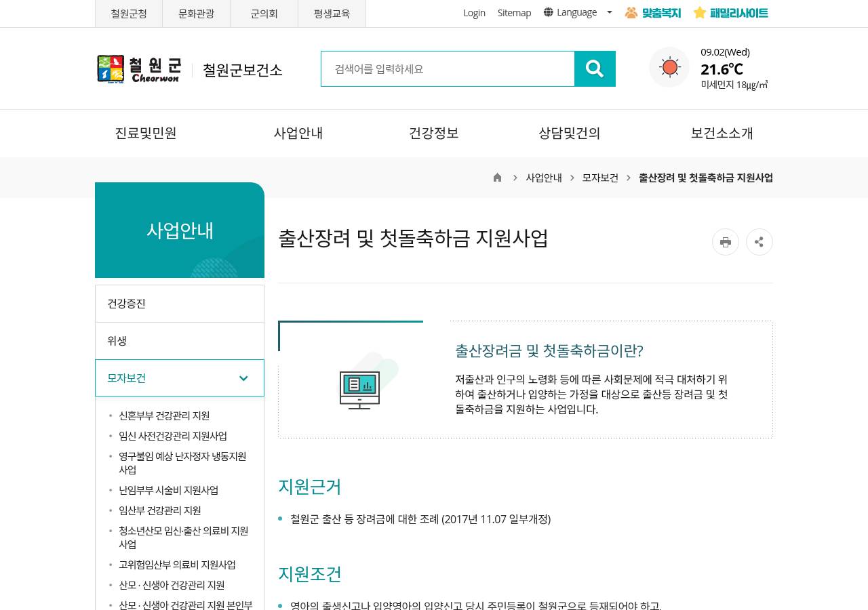Open the 사업안내 main menu
This screenshot has width=868, height=610.
coord(298,133)
